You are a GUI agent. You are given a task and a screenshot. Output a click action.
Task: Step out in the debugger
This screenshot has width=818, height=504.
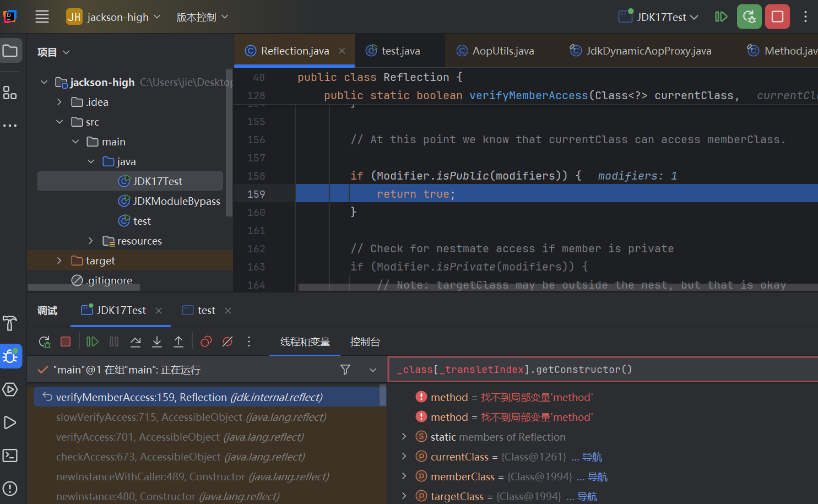[x=178, y=342]
